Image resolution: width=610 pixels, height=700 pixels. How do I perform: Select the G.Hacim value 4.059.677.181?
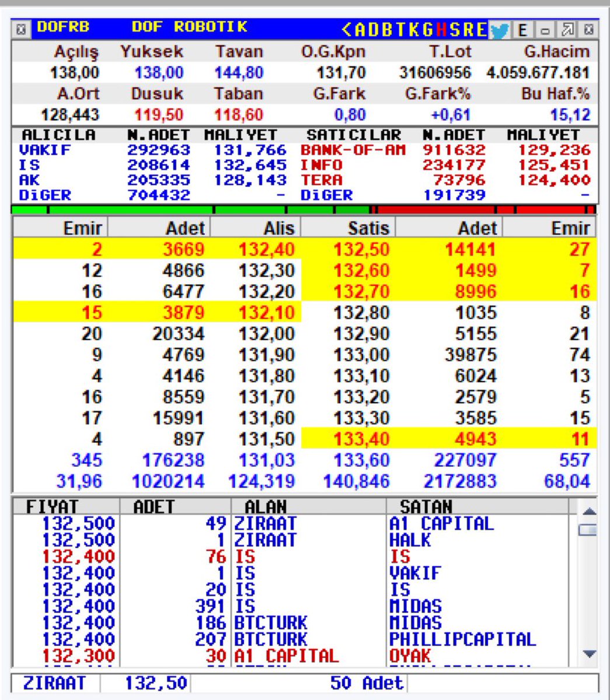point(538,73)
